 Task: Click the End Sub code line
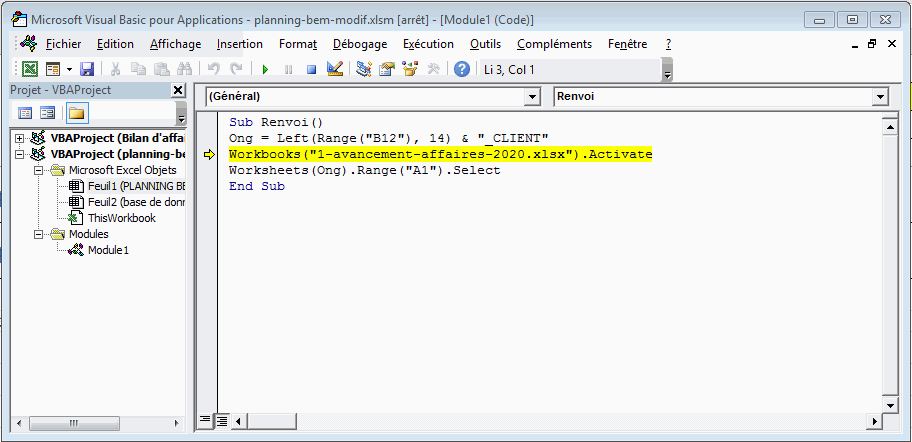(x=257, y=187)
